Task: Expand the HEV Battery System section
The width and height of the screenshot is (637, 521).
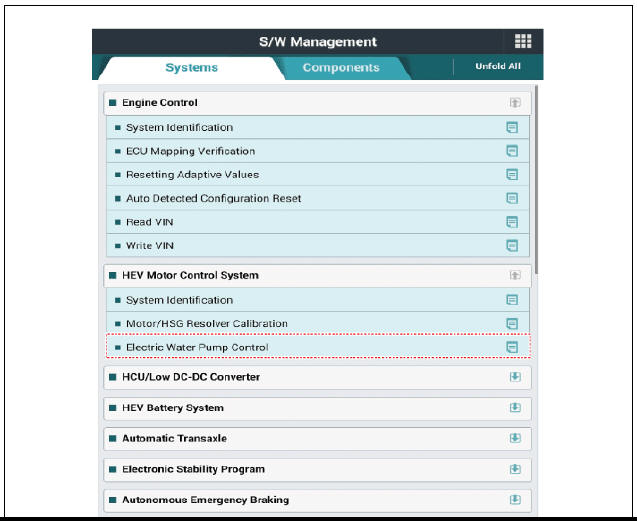Action: tap(515, 407)
